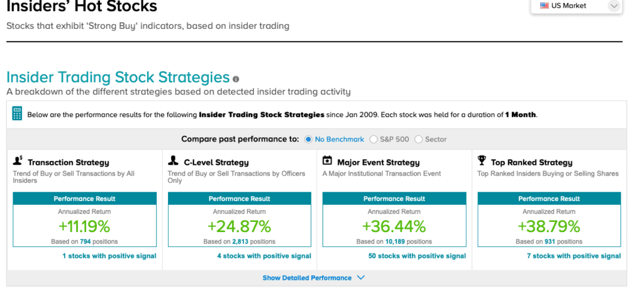Screen dimensions: 644x293
Task: Click the Top Ranked Strategy heading
Action: pyautogui.click(x=531, y=162)
